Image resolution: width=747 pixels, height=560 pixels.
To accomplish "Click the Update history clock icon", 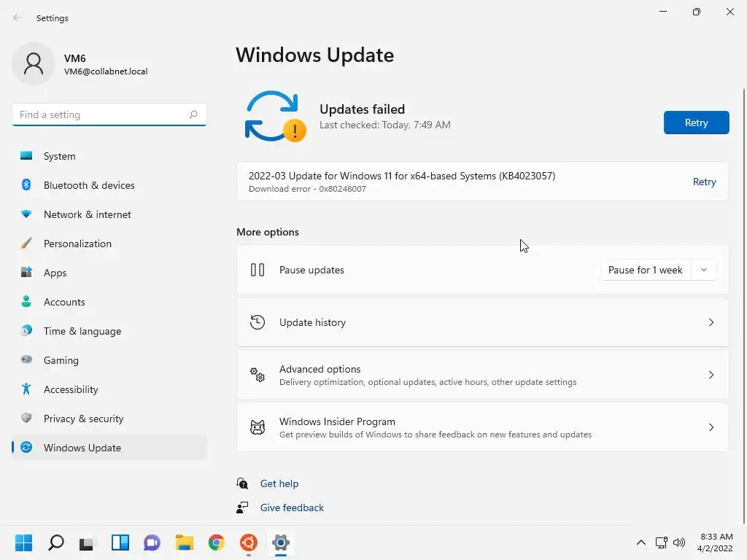I will point(258,322).
